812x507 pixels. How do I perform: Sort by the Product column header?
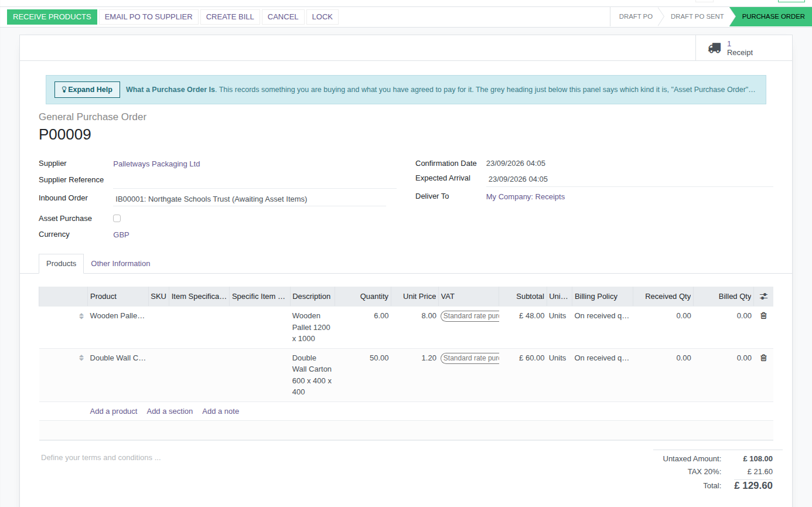(118, 297)
